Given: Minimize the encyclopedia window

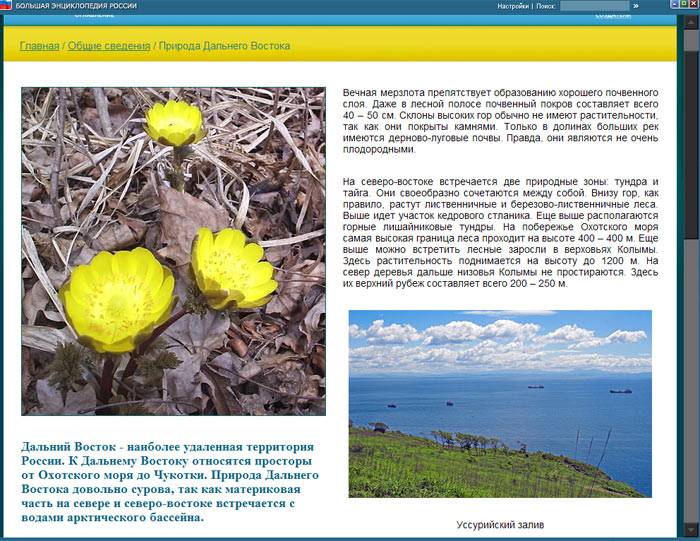Looking at the screenshot, I should (x=674, y=4).
